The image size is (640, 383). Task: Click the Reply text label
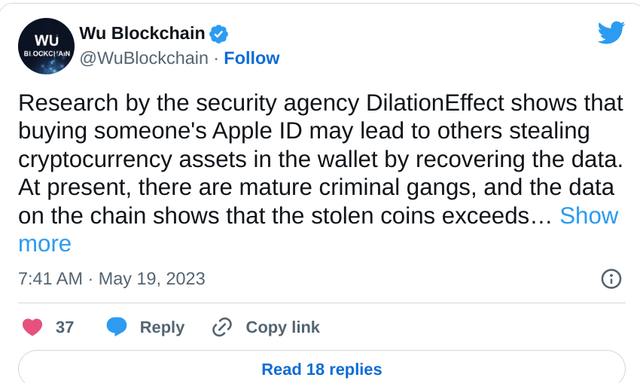[x=162, y=327]
